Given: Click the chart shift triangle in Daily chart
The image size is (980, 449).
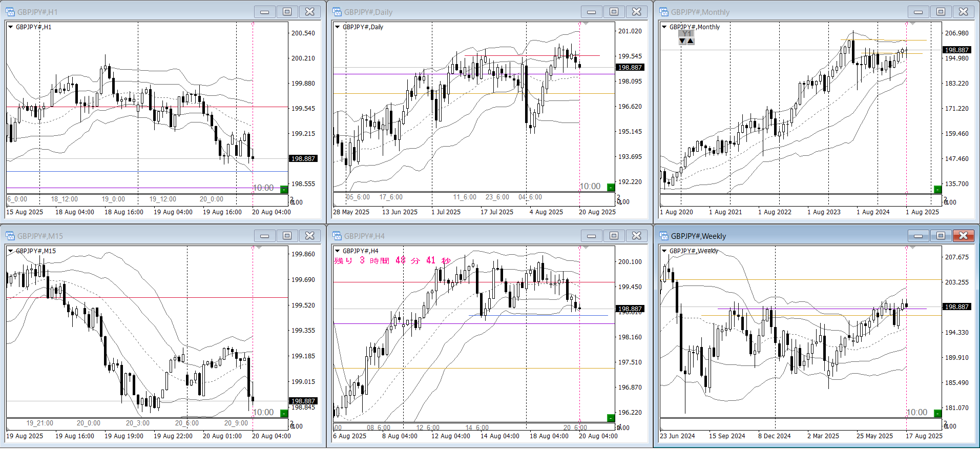Looking at the screenshot, I should click(x=586, y=24).
